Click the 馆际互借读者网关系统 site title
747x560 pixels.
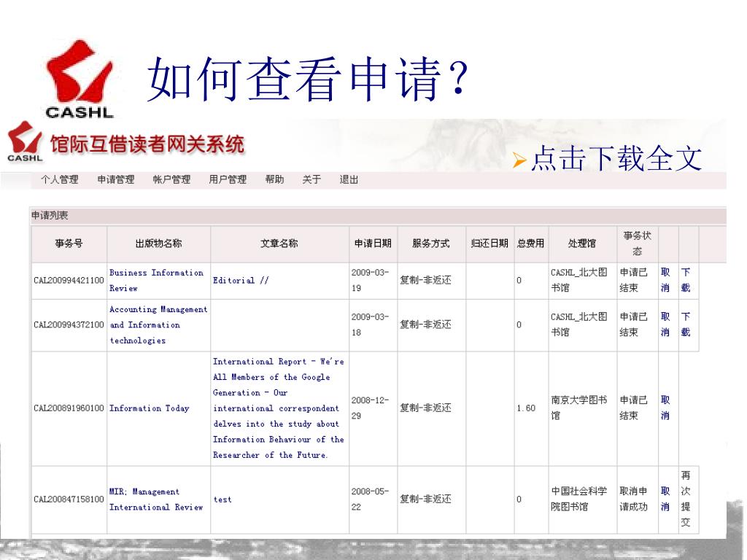coord(147,144)
